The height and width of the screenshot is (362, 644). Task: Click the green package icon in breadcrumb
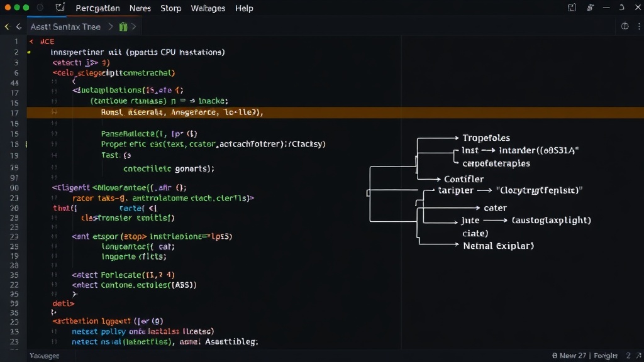tap(123, 26)
